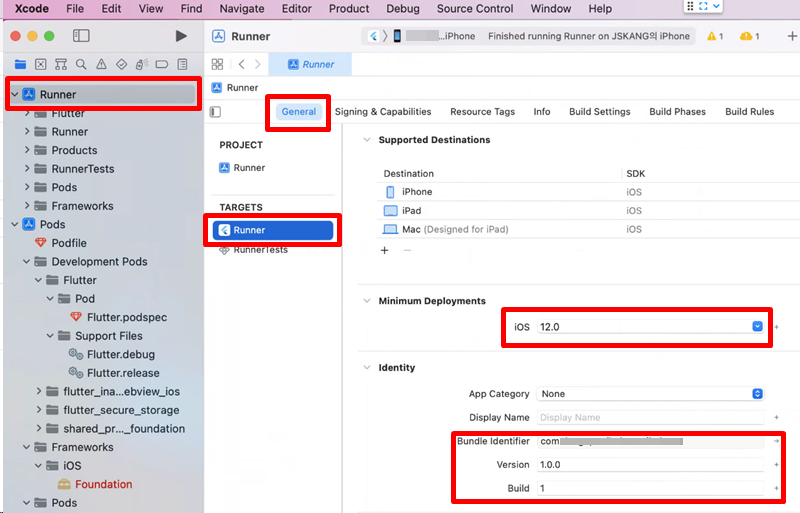
Task: Collapse the Minimum Deployments section
Action: [x=366, y=301]
